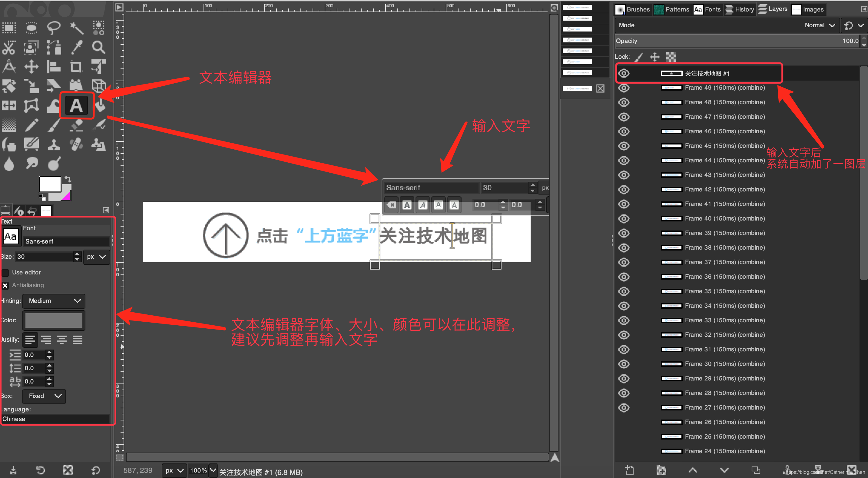Screen dimensions: 868x478
Task: Open the layer Mode Normal dropdown
Action: (820, 25)
